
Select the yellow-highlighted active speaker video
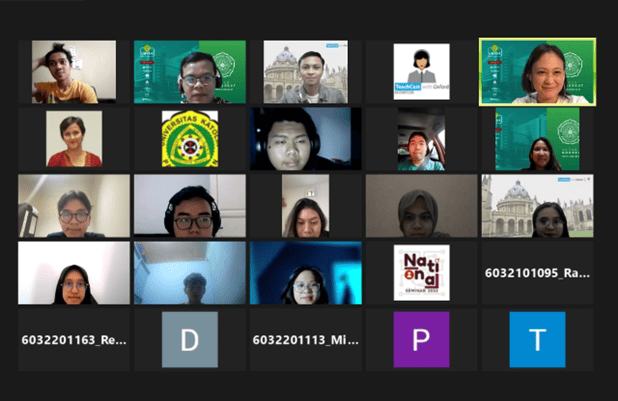pos(537,72)
